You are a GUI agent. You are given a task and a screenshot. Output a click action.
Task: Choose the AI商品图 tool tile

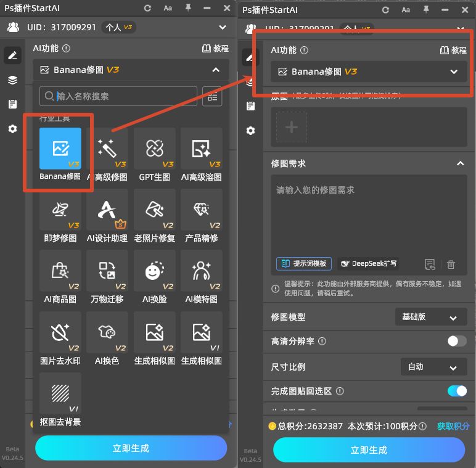60,271
